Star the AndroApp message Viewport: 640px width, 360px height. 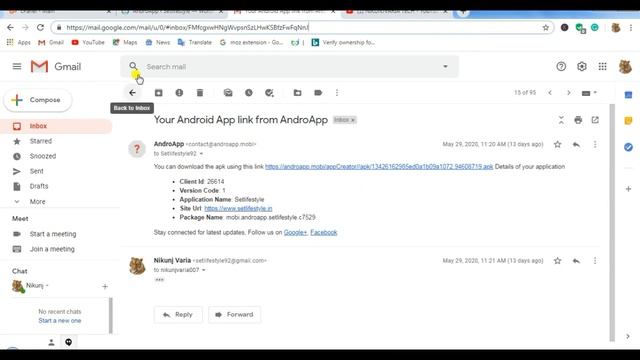coord(558,144)
